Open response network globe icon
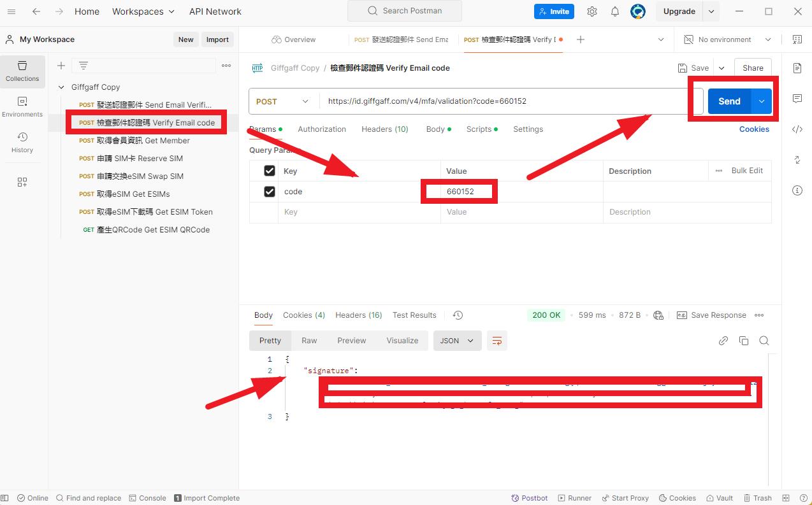 click(x=658, y=315)
